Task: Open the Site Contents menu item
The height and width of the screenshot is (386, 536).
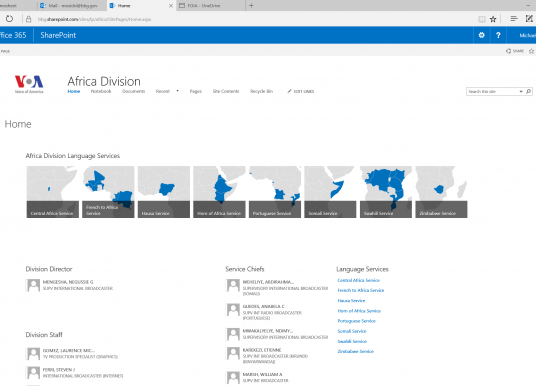Action: 226,91
